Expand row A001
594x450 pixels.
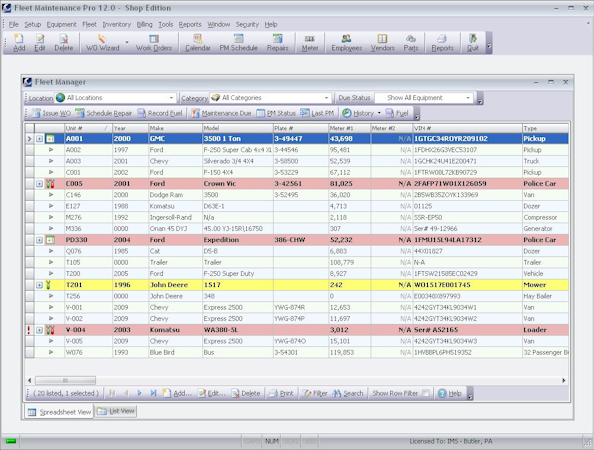[x=39, y=139]
